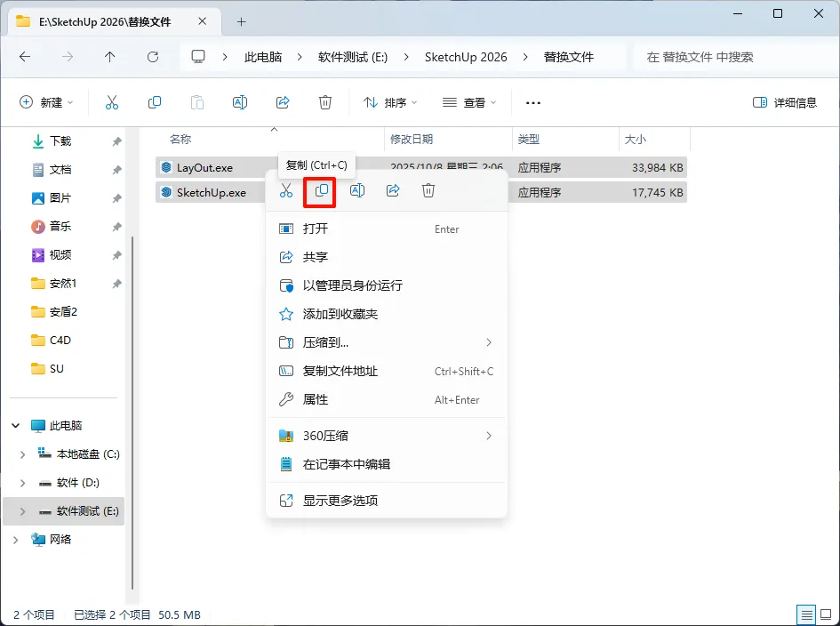Select the SketchUp.exe file row
The image size is (840, 626).
(421, 192)
